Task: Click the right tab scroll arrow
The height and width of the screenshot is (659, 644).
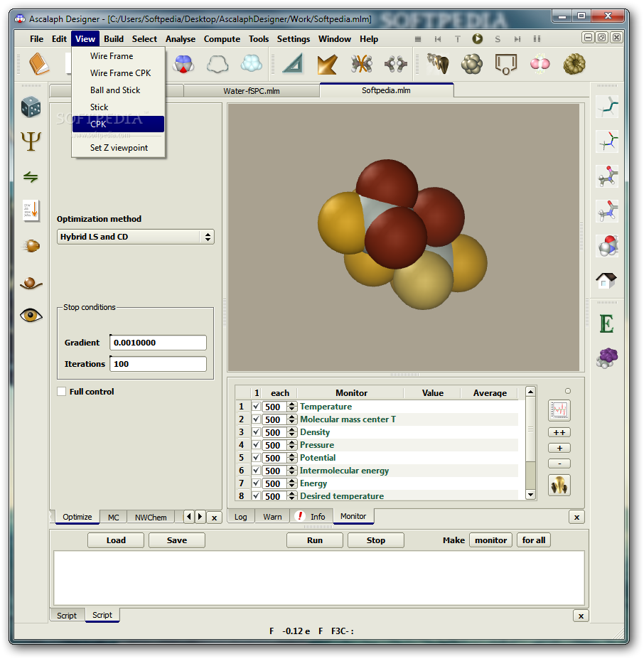Action: click(200, 517)
